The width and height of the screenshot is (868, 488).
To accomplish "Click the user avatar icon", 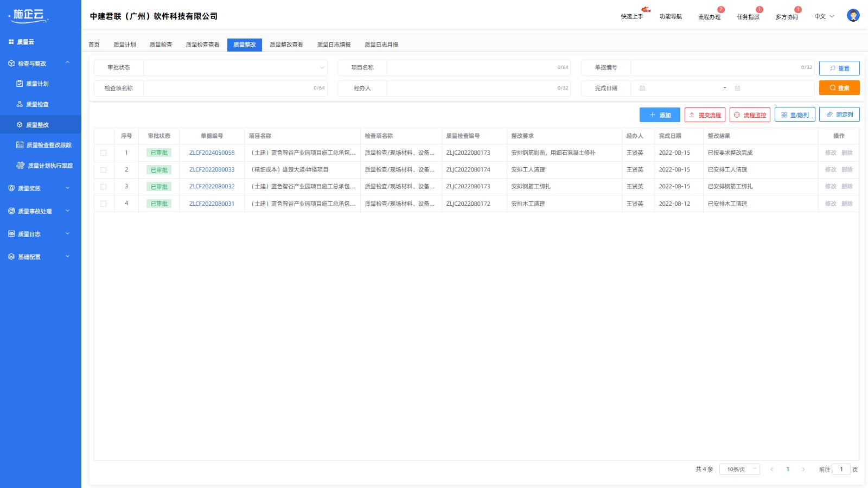I will [x=853, y=16].
